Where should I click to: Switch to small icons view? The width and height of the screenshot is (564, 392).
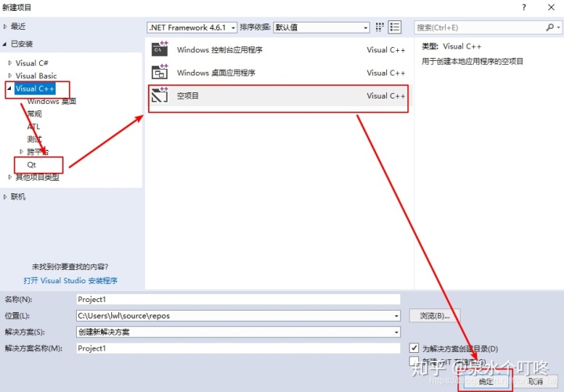coord(379,27)
